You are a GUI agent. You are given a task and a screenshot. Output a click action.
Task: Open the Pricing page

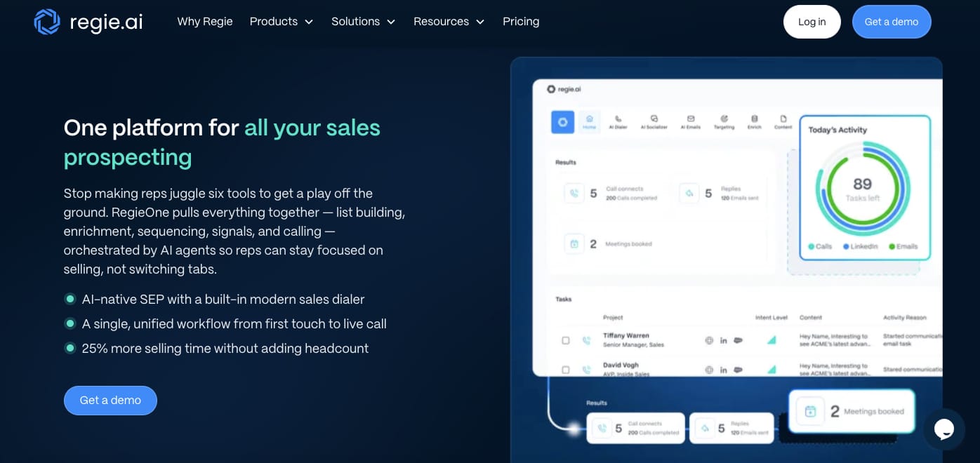pos(521,22)
